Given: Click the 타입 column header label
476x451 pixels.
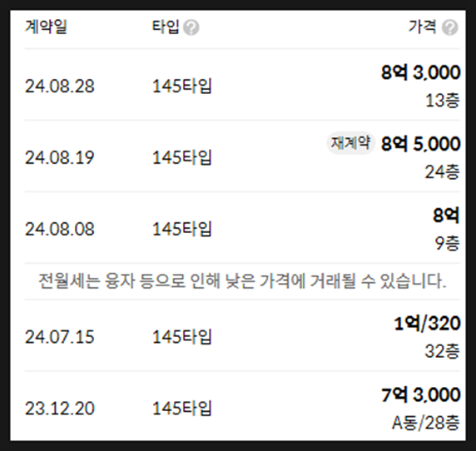Looking at the screenshot, I should coord(166,27).
